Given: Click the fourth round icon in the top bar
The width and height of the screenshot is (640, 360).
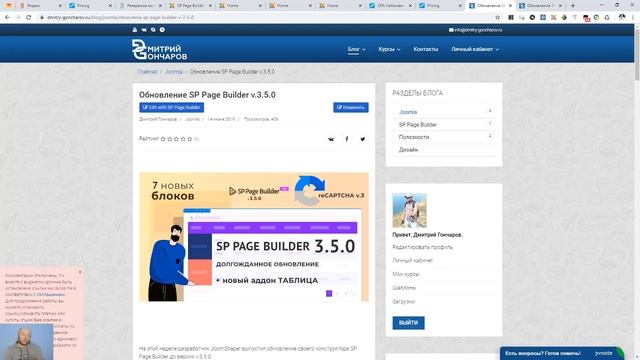Looking at the screenshot, I should (162, 30).
